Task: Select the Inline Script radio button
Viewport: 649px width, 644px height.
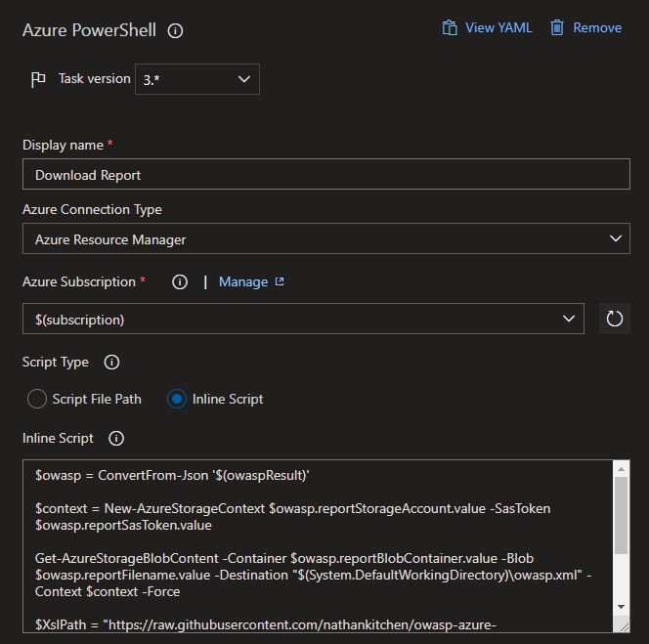Action: 177,399
